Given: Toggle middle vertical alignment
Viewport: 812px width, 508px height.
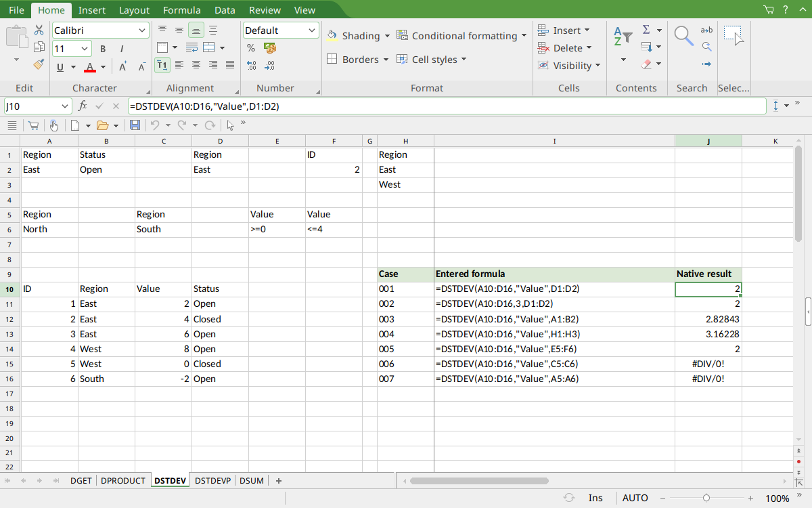Looking at the screenshot, I should [179, 30].
